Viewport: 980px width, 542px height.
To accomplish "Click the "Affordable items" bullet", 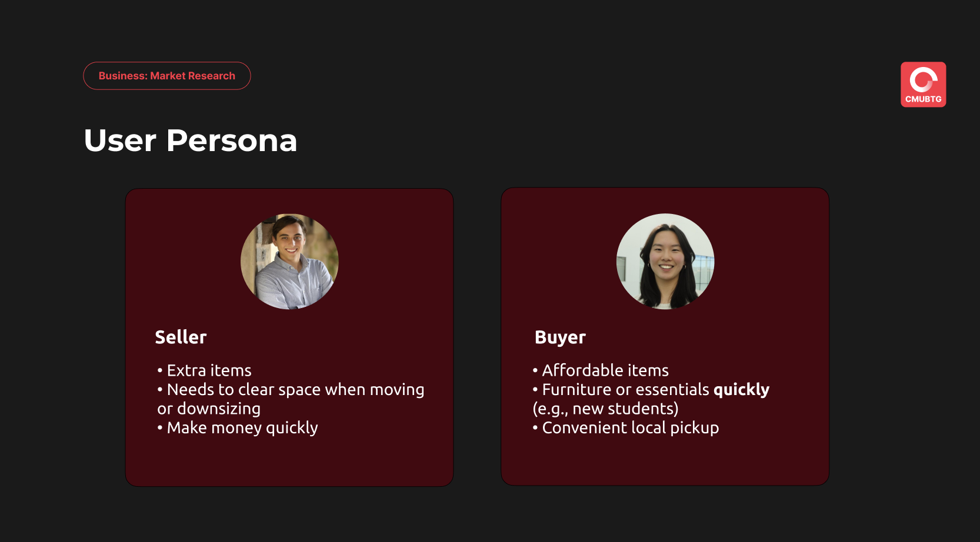I will (x=605, y=370).
